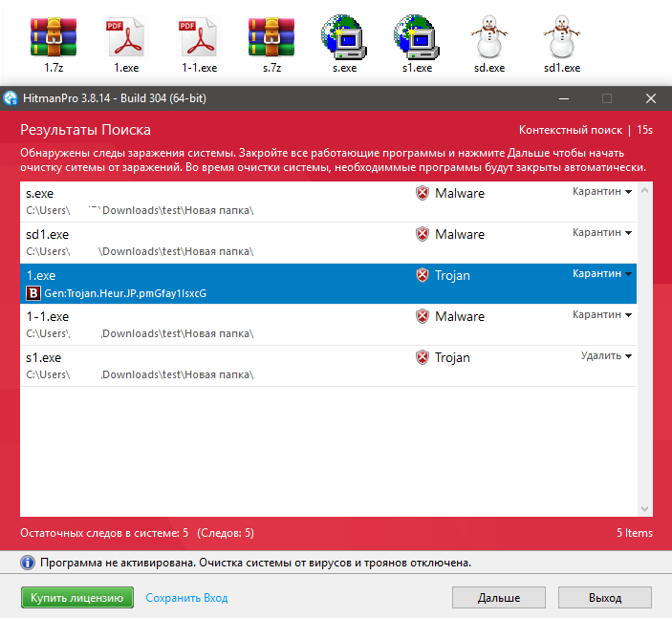Image resolution: width=672 pixels, height=618 pixels.
Task: Minimize the HitmanPro window
Action: click(564, 98)
